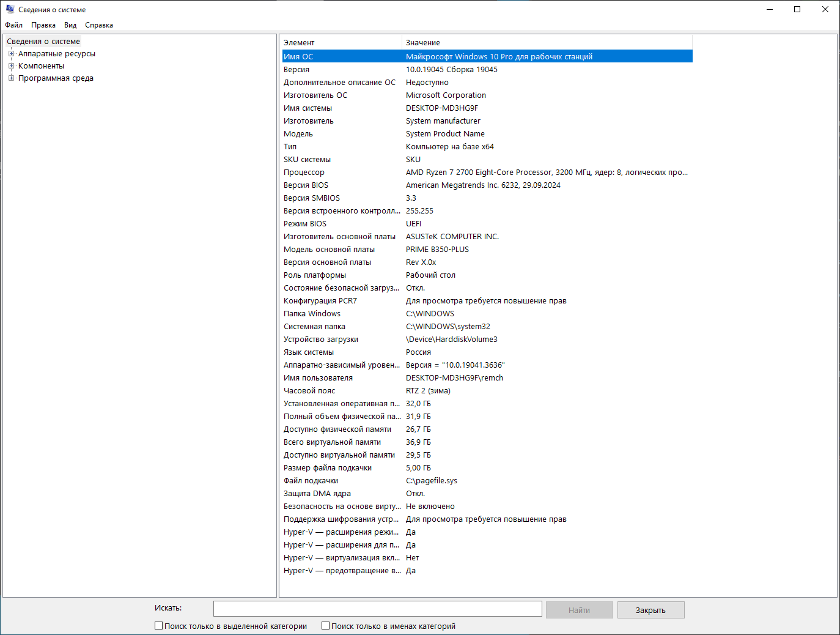Select the 'Папка Windows' row label

312,314
